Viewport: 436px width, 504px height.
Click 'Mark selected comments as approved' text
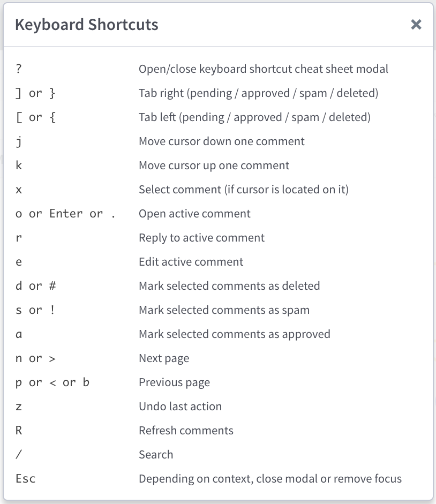235,334
